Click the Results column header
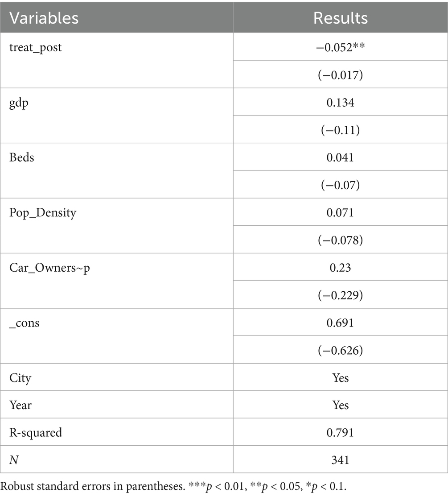Viewport: 448px width, 497px height. [x=340, y=17]
